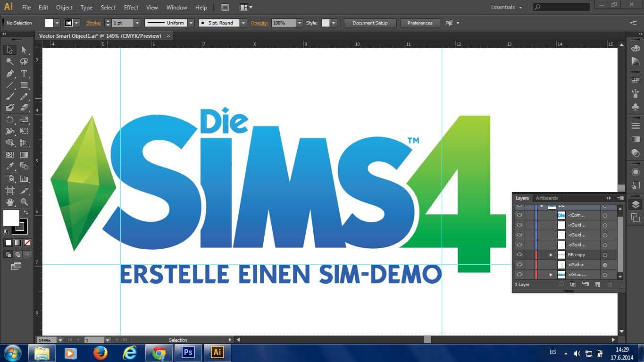This screenshot has width=644, height=362.
Task: Open the Essentials workspace dropdown
Action: [x=507, y=7]
